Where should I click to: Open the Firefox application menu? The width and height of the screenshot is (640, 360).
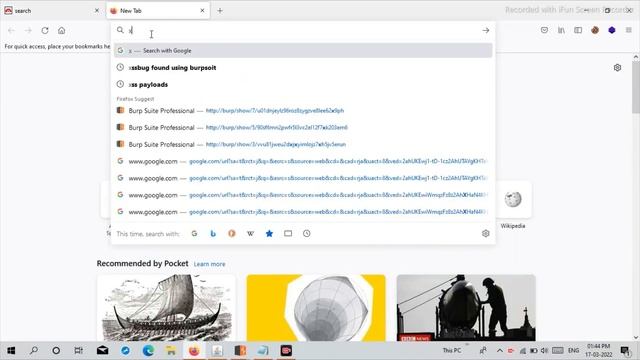(x=629, y=30)
